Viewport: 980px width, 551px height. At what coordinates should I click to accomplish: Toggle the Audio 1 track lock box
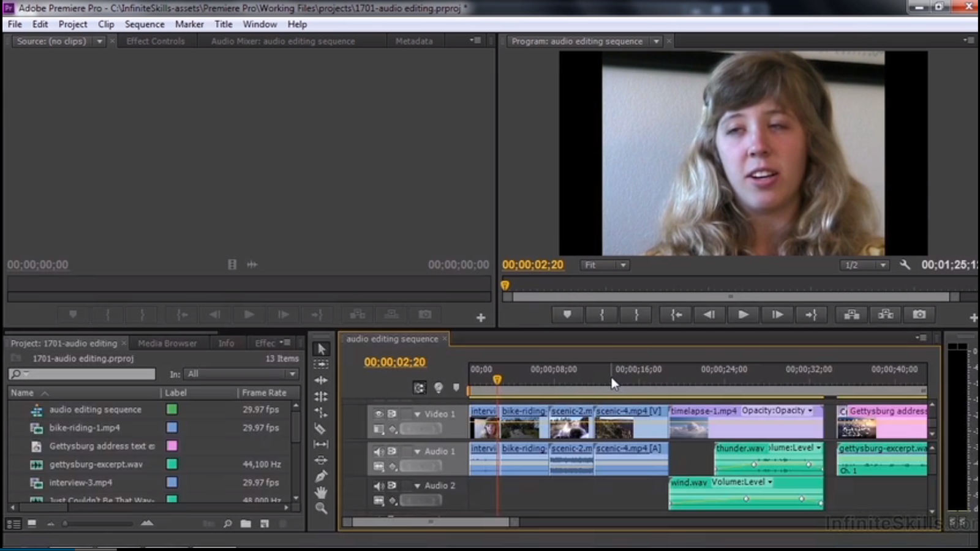[x=407, y=451]
